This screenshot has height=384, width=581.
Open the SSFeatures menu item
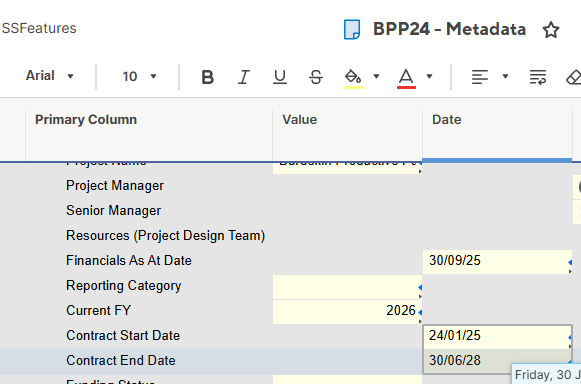(39, 28)
